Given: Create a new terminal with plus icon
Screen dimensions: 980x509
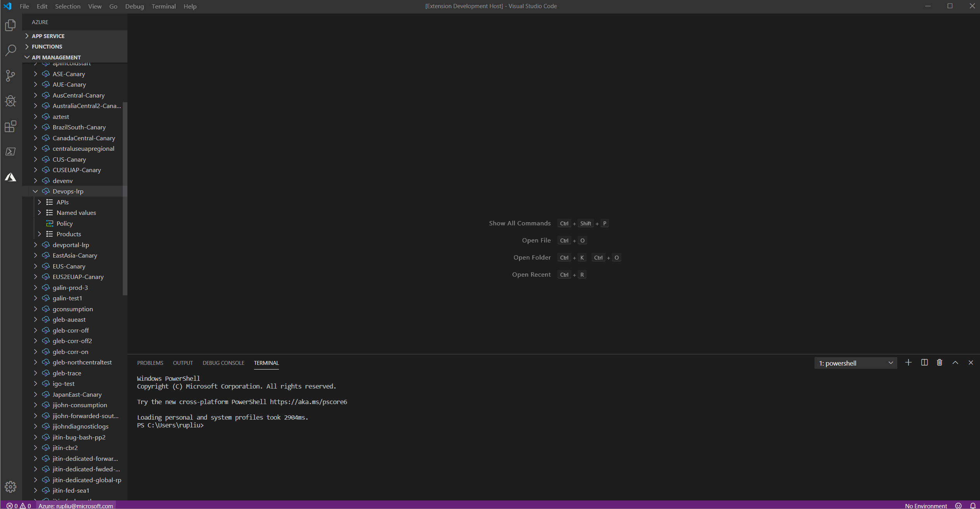Looking at the screenshot, I should click(x=908, y=363).
